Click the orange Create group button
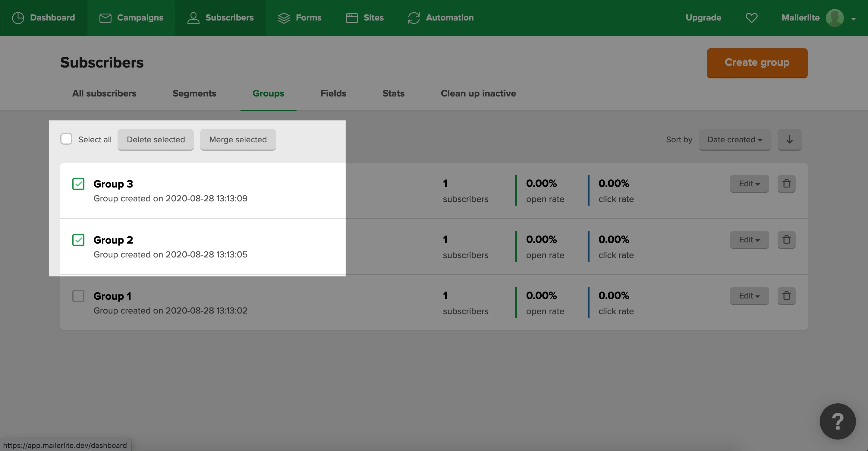 [x=757, y=63]
